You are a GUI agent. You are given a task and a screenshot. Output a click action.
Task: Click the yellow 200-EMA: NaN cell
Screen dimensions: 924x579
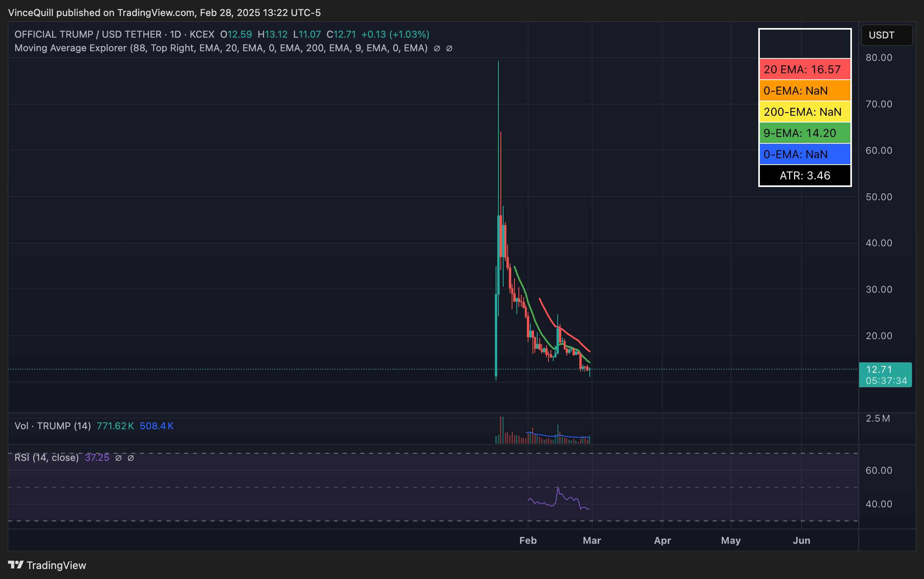coord(805,112)
